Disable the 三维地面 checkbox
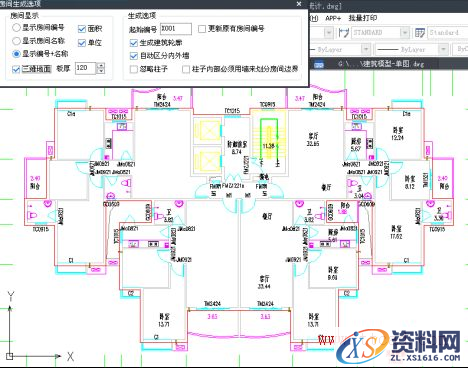 tap(16, 69)
